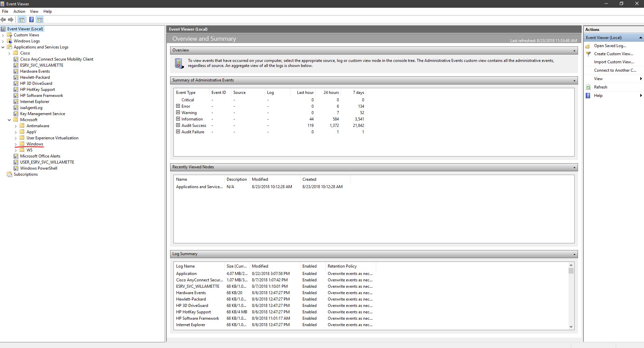
Task: Click the green Refresh icon in Actions
Action: 588,87
